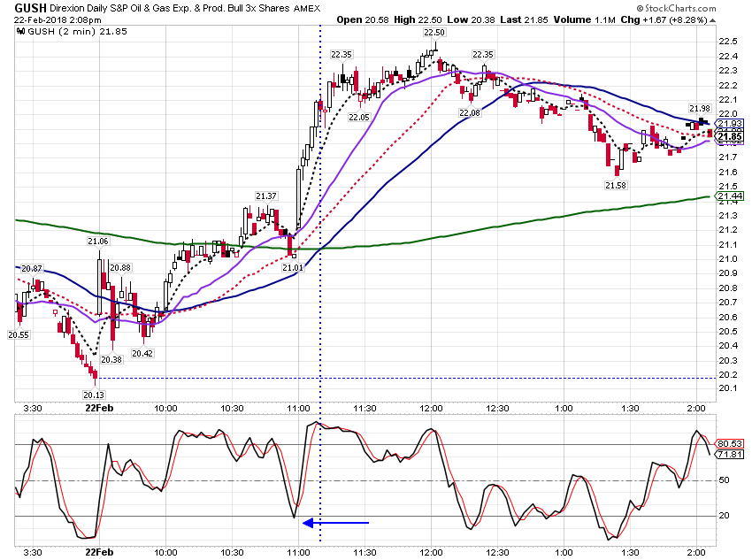Click the 'Low 20.38' header value
Screen dimensions: 752x560
coord(471,19)
